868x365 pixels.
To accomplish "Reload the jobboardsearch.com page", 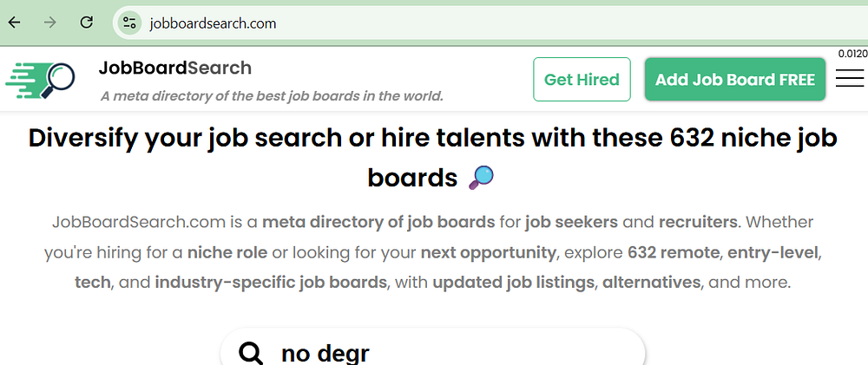I will [x=86, y=23].
